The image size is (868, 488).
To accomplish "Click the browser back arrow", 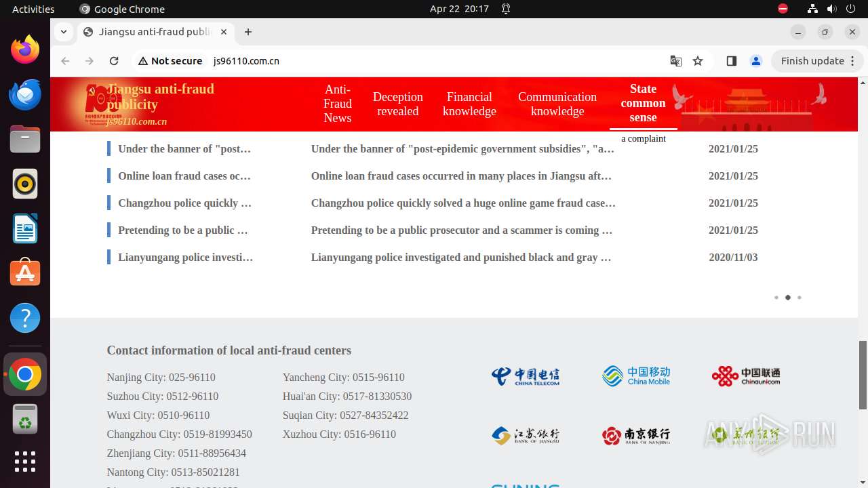I will (x=65, y=61).
